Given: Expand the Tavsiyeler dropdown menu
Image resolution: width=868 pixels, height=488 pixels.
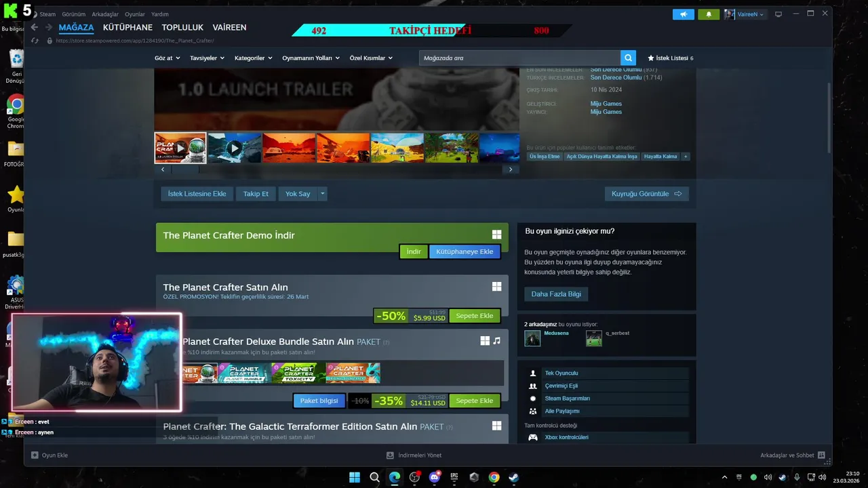Looking at the screenshot, I should [207, 58].
